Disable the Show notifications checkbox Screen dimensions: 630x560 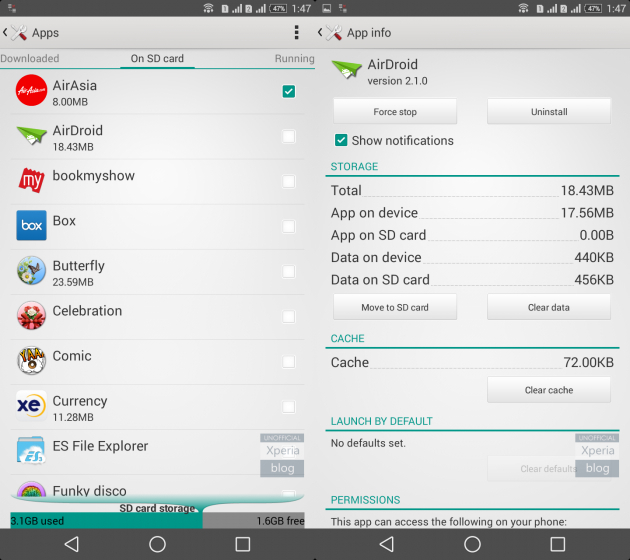click(341, 141)
